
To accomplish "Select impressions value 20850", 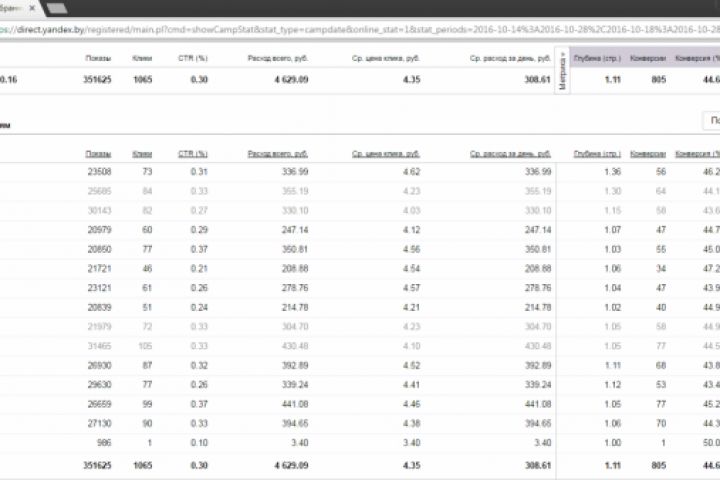I will (100, 249).
